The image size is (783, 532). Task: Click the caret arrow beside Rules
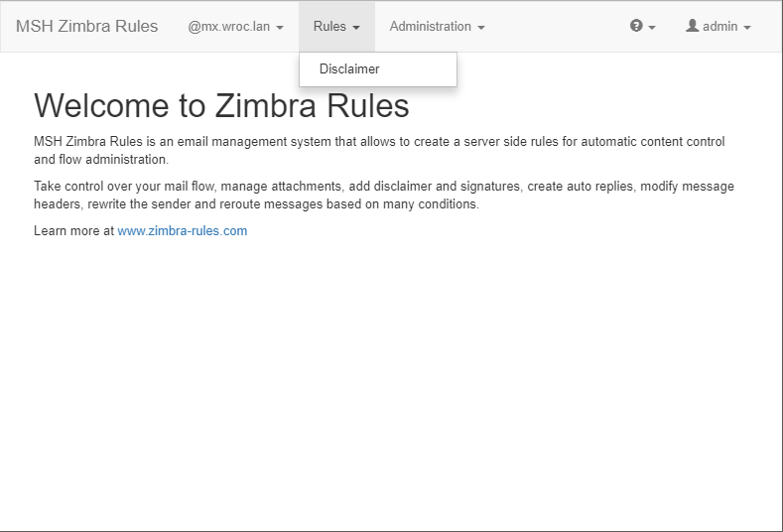[x=356, y=28]
